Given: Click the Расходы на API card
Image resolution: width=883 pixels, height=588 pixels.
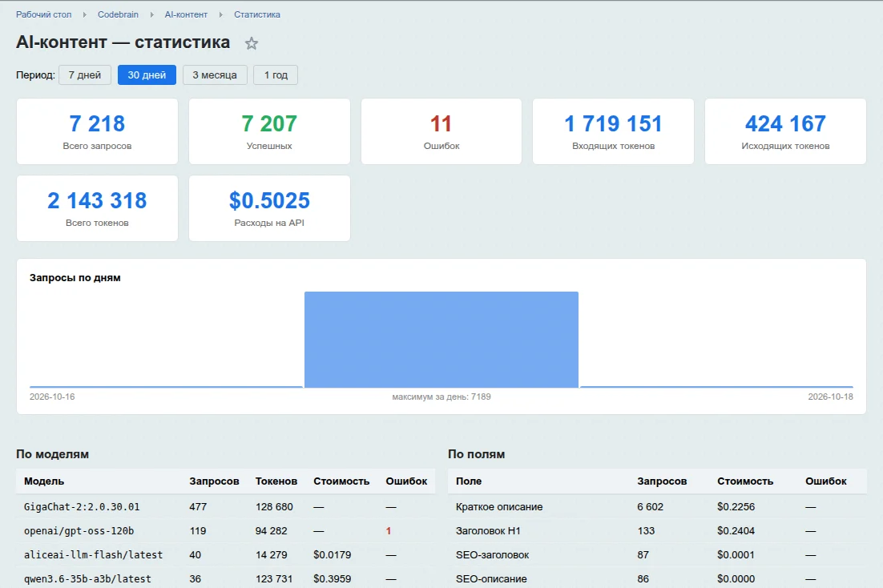Looking at the screenshot, I should point(269,208).
